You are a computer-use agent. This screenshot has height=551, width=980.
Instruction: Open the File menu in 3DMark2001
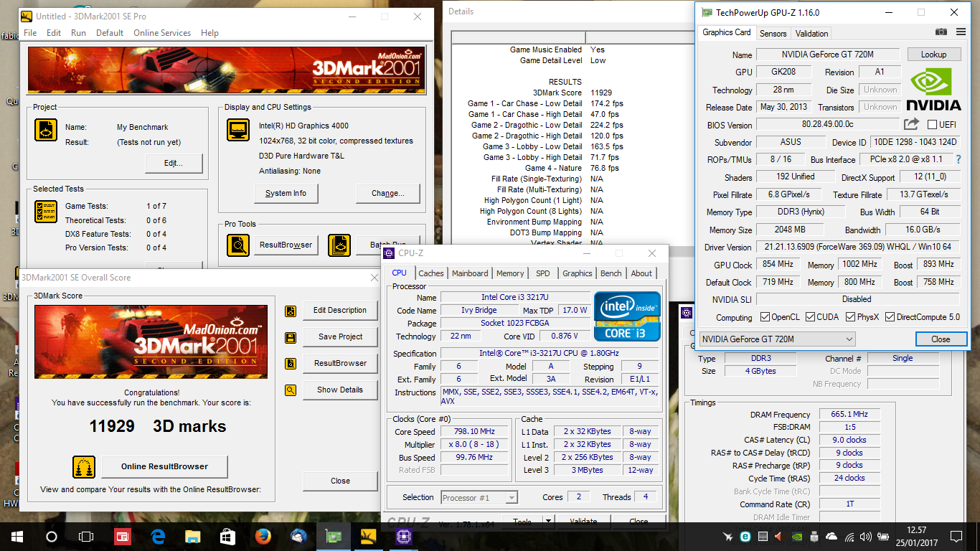click(x=30, y=33)
